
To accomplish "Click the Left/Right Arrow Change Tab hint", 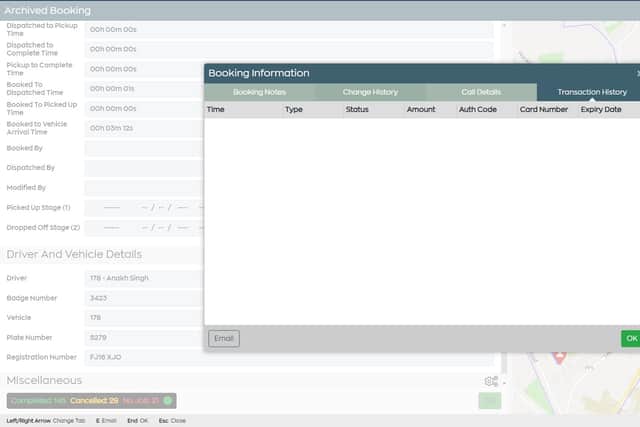I will coord(46,421).
